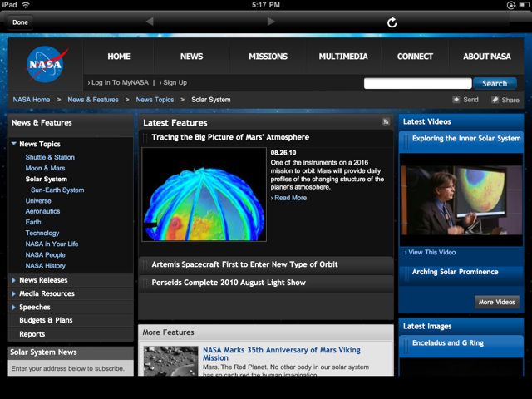Expand Artemis Spacecraft feature heading
This screenshot has width=532, height=399.
(244, 264)
